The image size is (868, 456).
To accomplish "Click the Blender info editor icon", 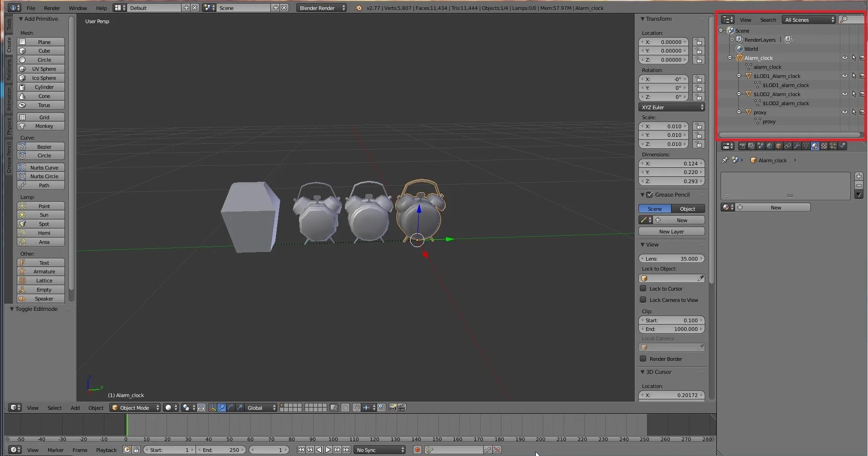I will (x=15, y=8).
